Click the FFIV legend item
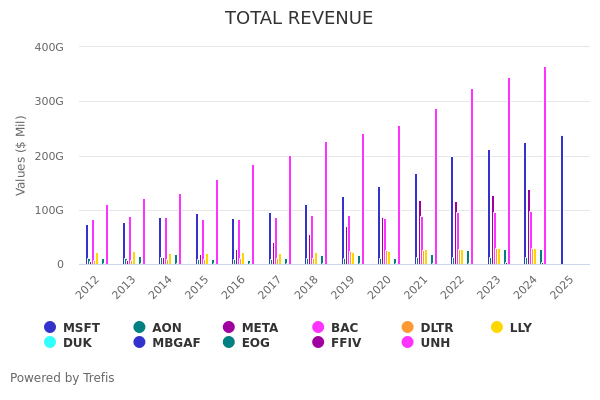Viewport: 600px width, 400px height. click(x=337, y=343)
